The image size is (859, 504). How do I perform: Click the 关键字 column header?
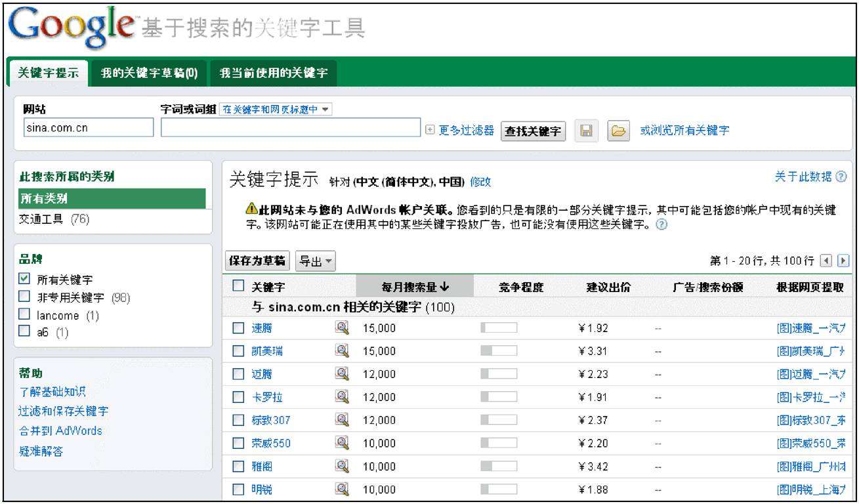coord(268,287)
